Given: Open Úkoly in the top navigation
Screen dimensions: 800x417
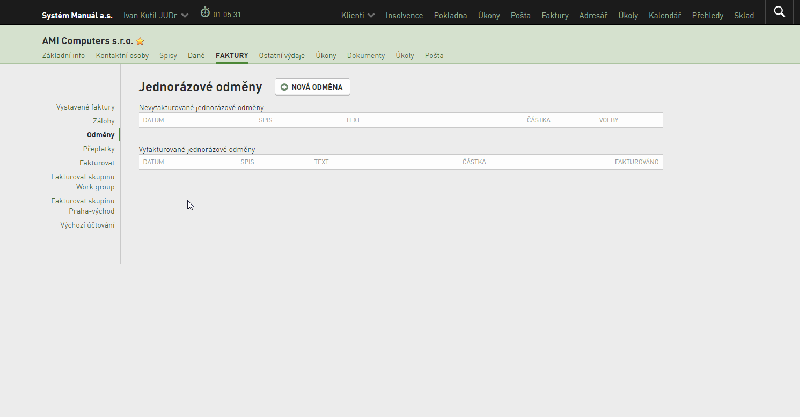Looking at the screenshot, I should (628, 15).
